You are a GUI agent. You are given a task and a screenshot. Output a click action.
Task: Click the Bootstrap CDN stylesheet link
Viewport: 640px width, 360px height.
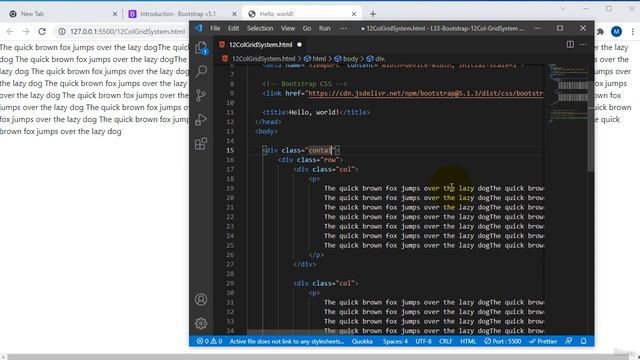426,93
